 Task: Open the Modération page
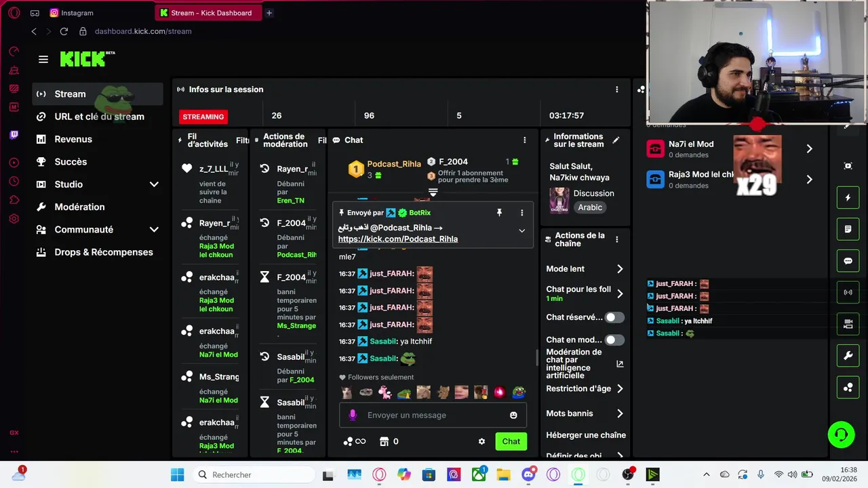tap(98, 207)
